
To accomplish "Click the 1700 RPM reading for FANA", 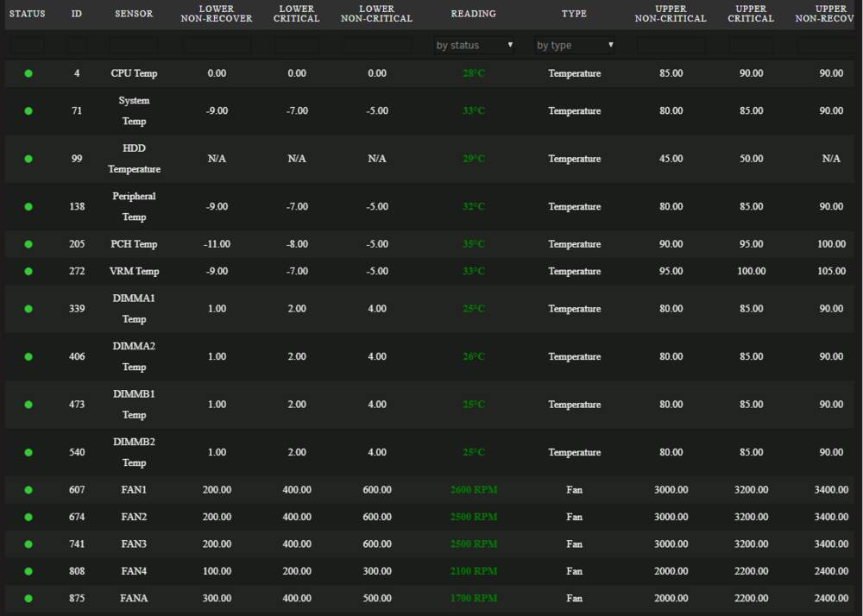I will [x=473, y=598].
